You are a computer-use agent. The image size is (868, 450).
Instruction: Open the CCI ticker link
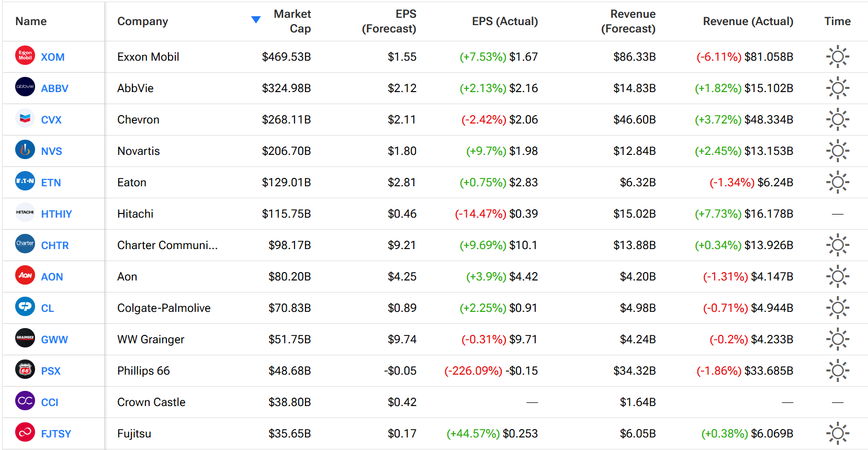tap(50, 402)
